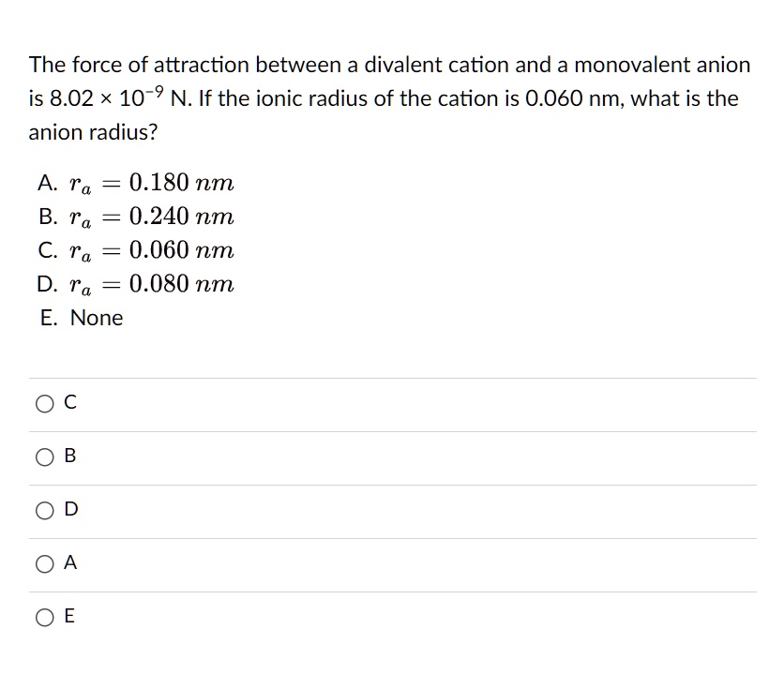This screenshot has height=674, width=784.
Task: Click answer choice C showing 0.060 nm
Action: (136, 251)
